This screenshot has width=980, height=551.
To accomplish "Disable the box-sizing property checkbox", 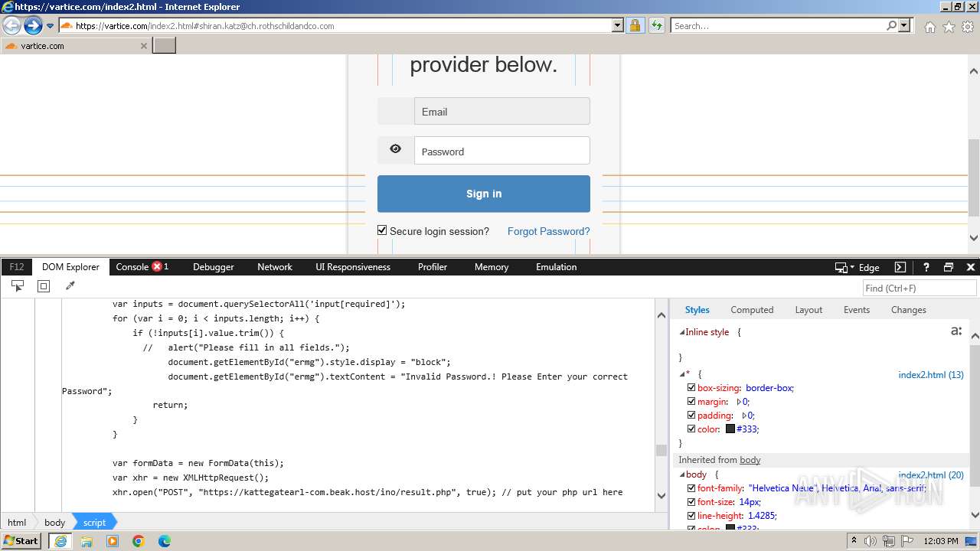I will [x=691, y=388].
